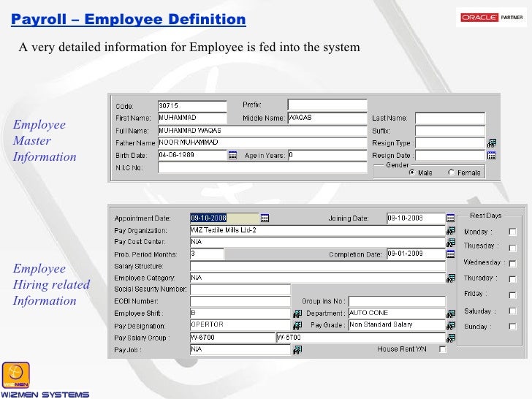This screenshot has width=532, height=399.
Task: Click the empty Prefix field
Action: 327,104
